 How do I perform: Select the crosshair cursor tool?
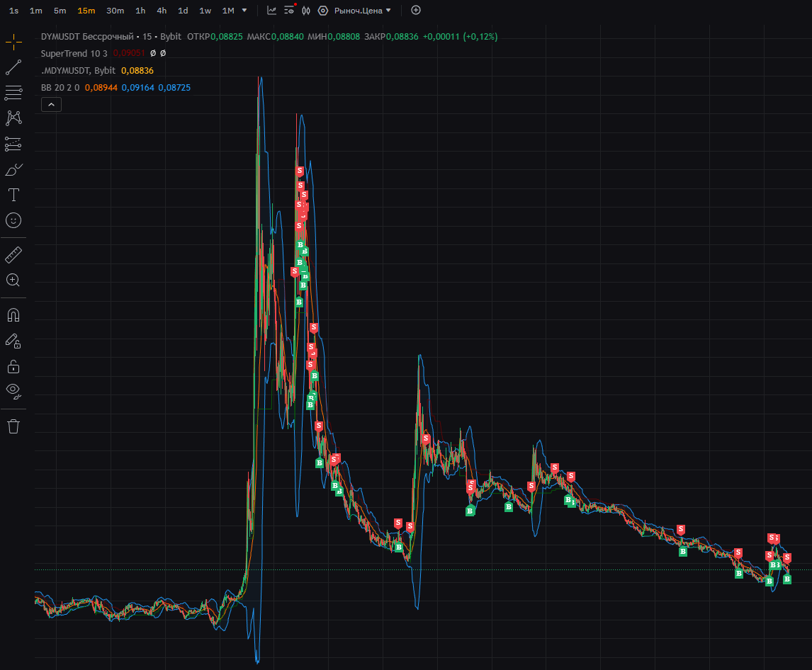coord(13,42)
